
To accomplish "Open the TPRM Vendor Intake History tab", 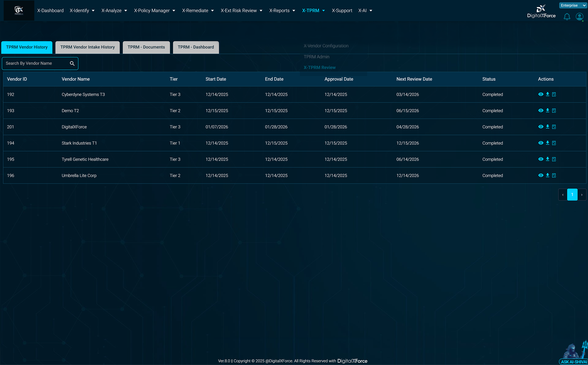I will tap(88, 47).
